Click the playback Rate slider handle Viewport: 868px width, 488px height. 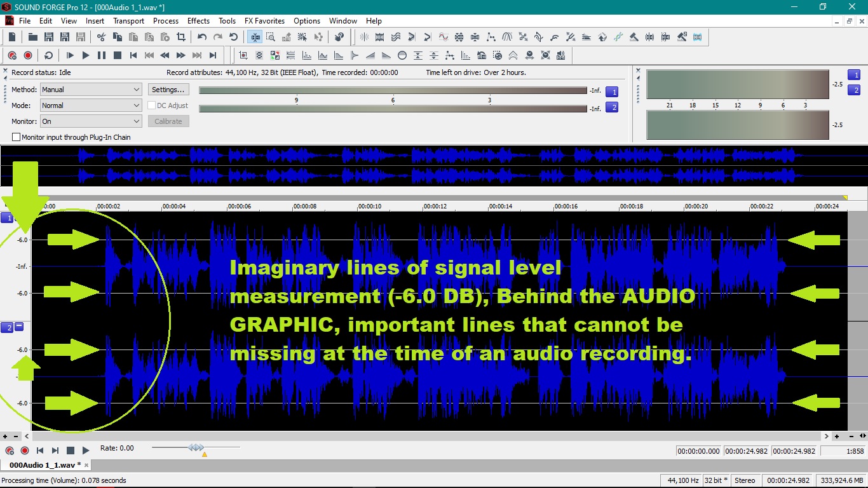click(196, 448)
